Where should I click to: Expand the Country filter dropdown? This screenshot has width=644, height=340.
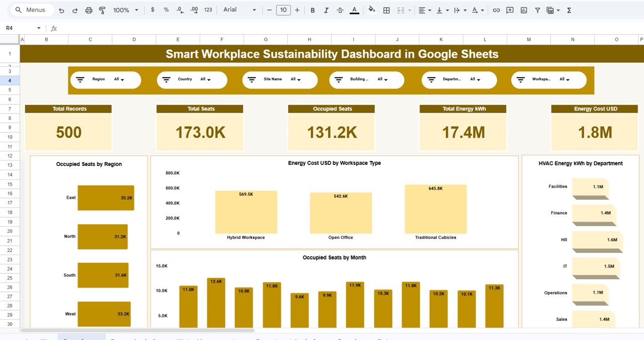pos(208,79)
